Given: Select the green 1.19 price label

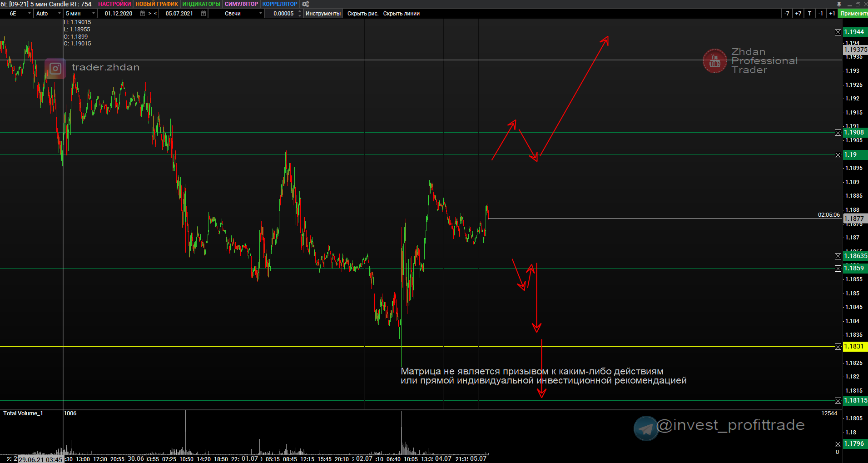Looking at the screenshot, I should click(x=855, y=155).
